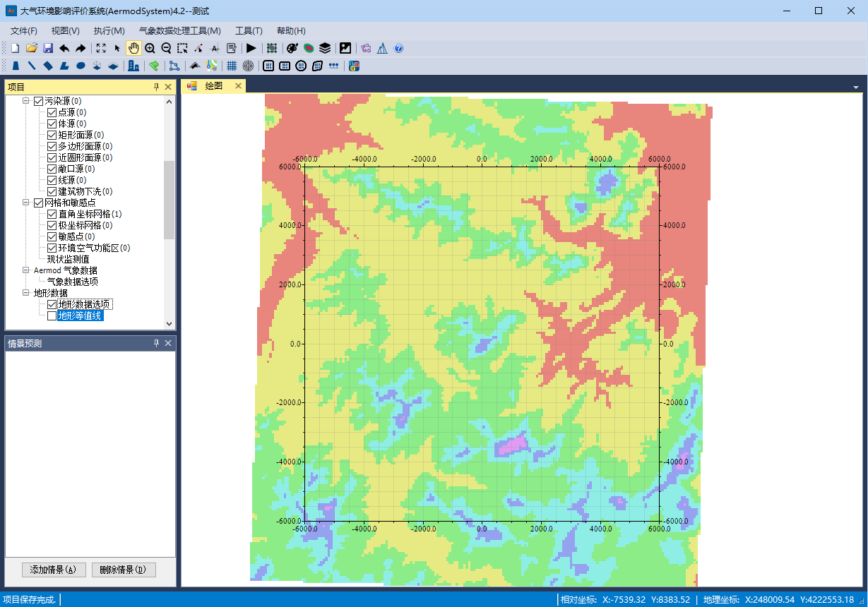
Task: Select the polar grid target icon
Action: 248,66
